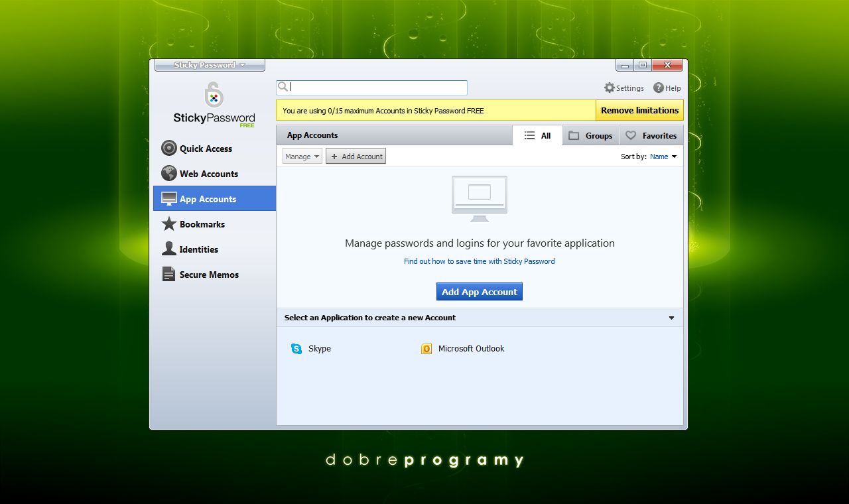This screenshot has height=504, width=849.
Task: Click the Favorites heart icon
Action: 631,135
